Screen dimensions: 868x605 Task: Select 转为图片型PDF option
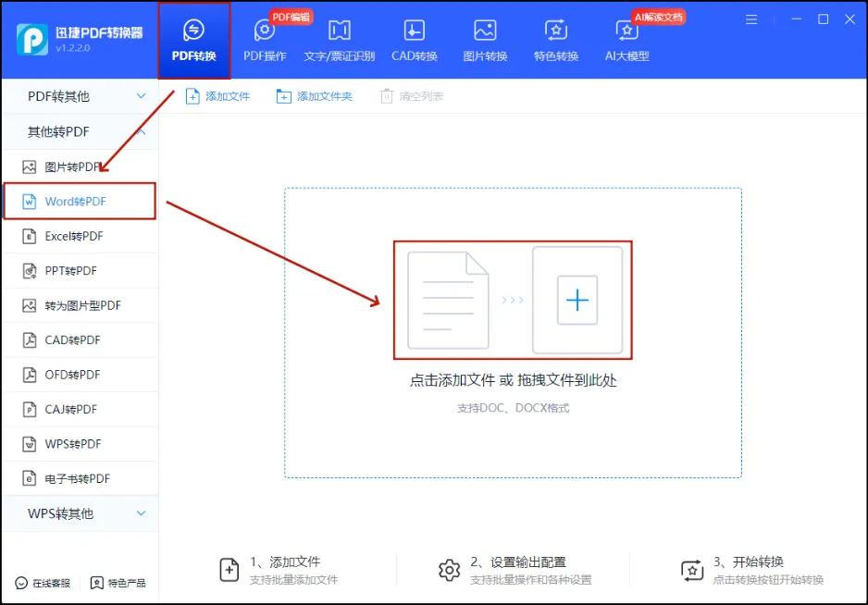click(81, 305)
